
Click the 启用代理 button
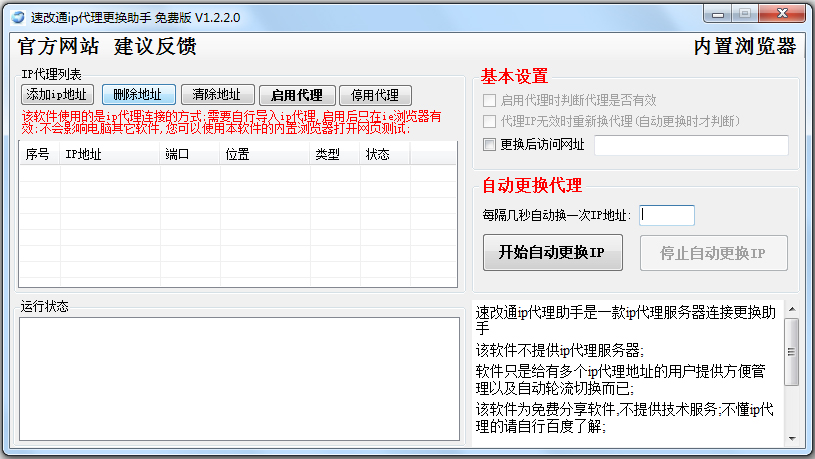[x=297, y=96]
